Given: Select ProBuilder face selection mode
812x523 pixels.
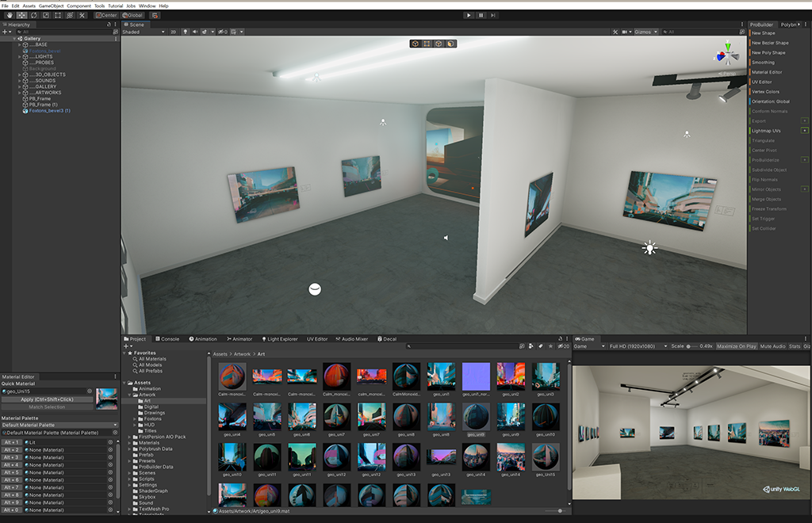Looking at the screenshot, I should coord(450,44).
